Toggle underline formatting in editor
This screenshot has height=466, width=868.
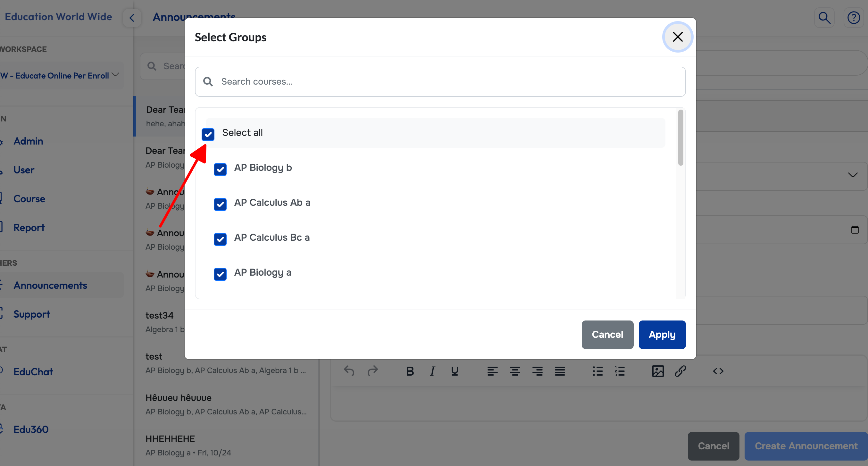click(x=455, y=371)
